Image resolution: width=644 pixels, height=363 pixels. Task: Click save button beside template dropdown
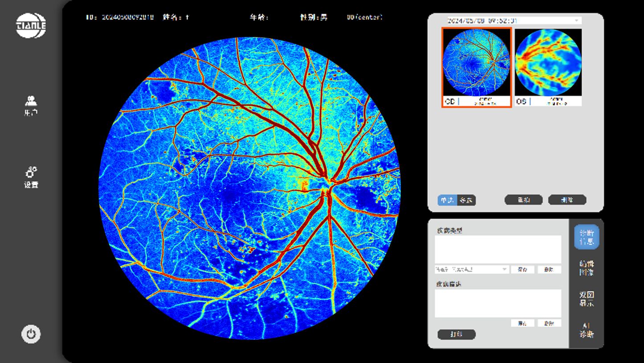click(522, 269)
